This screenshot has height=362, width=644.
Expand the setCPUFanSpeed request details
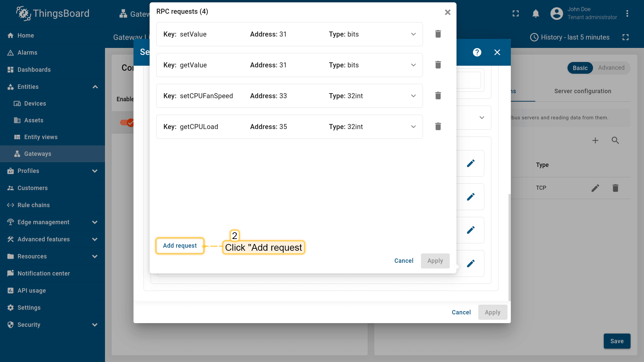413,96
